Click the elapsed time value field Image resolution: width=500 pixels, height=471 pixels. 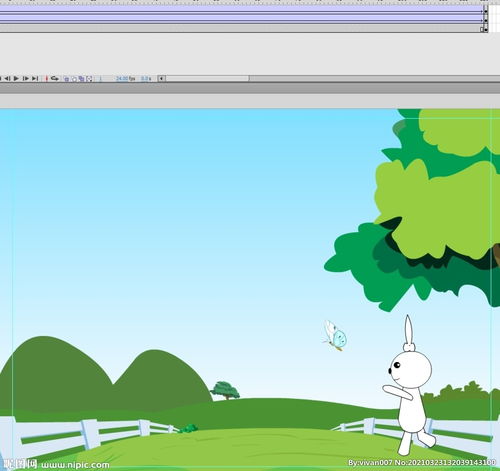tap(146, 79)
